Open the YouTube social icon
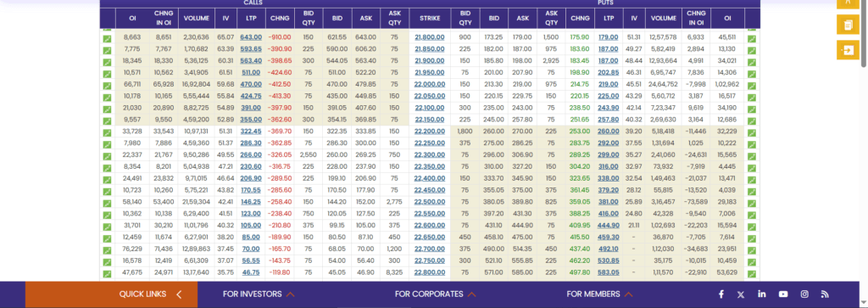The width and height of the screenshot is (868, 308). click(783, 294)
